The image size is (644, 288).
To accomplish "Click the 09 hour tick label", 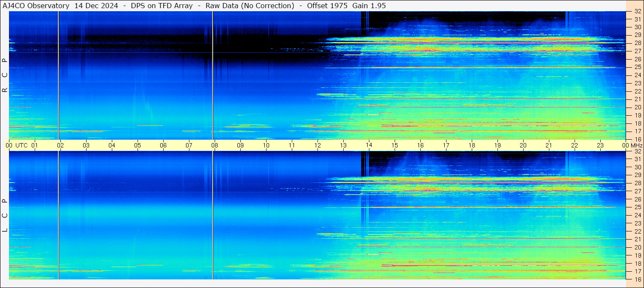I will (x=240, y=145).
